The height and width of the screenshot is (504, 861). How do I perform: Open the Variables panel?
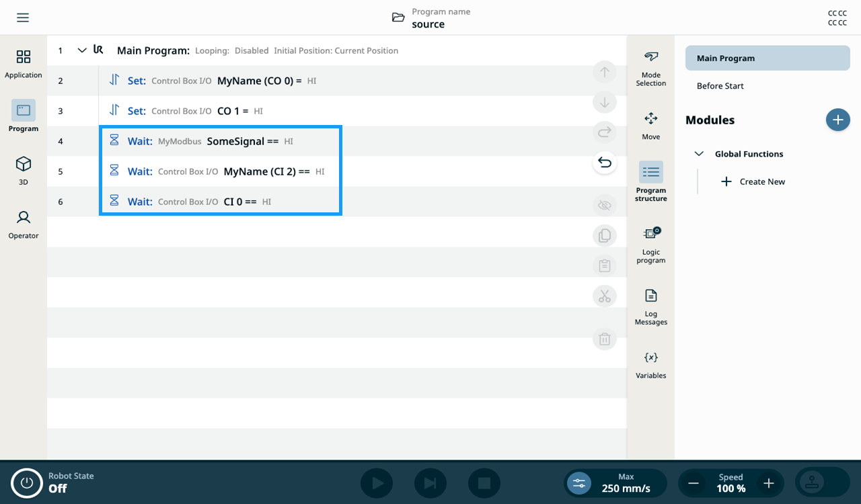click(x=651, y=365)
